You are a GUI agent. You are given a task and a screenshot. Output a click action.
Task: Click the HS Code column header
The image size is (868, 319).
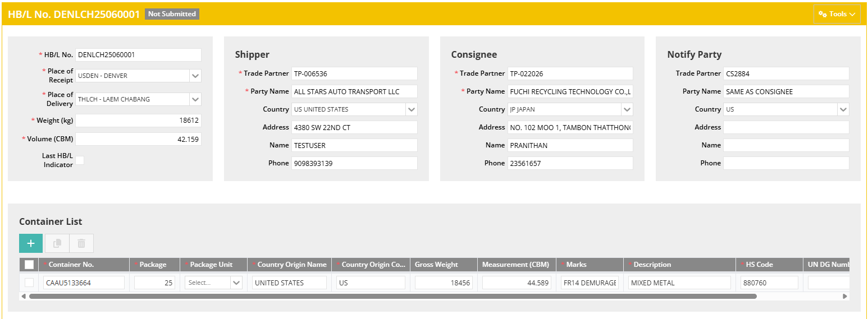click(x=759, y=265)
